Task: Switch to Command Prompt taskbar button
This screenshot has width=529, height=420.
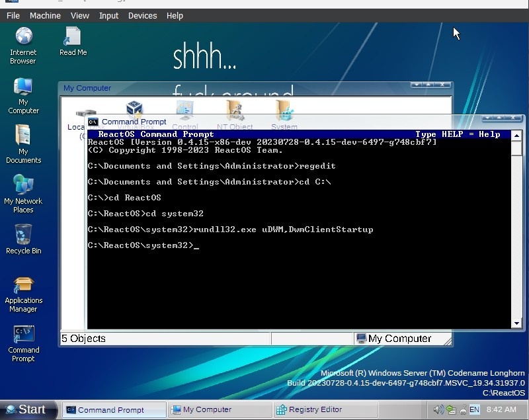Action: tap(114, 409)
